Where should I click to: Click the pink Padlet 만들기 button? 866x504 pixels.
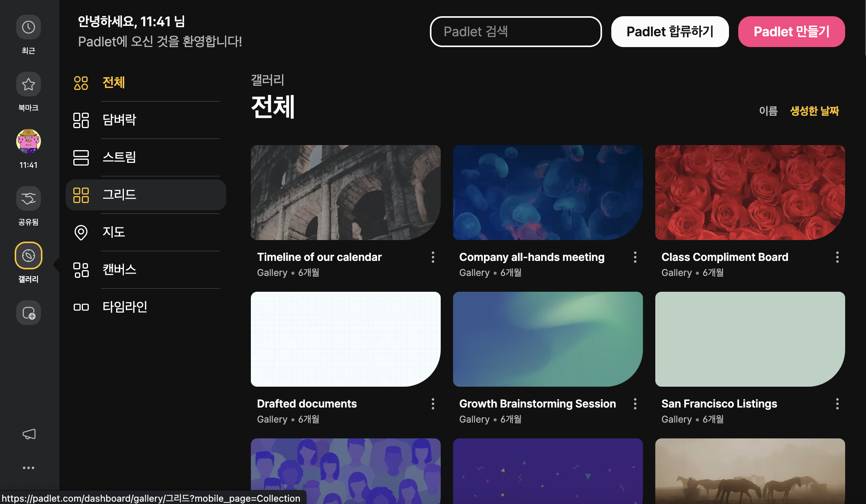pos(792,32)
